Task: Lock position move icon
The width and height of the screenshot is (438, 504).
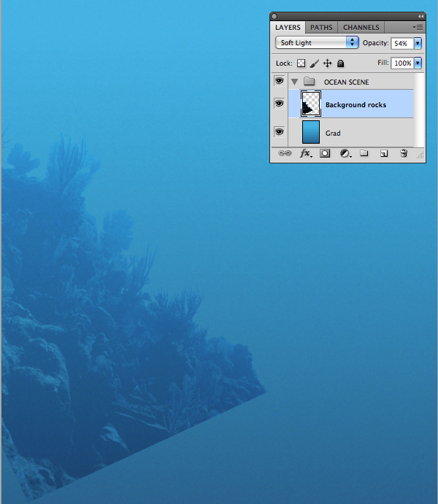Action: 327,63
